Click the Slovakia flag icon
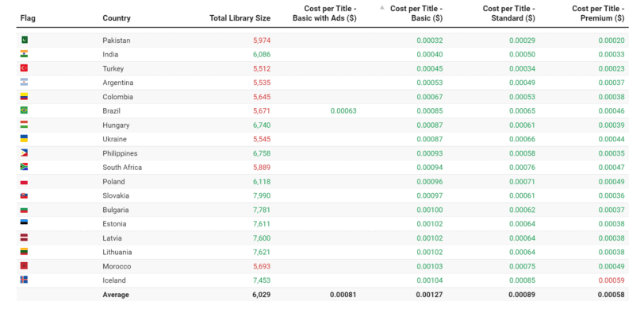644x309 pixels. coord(25,195)
